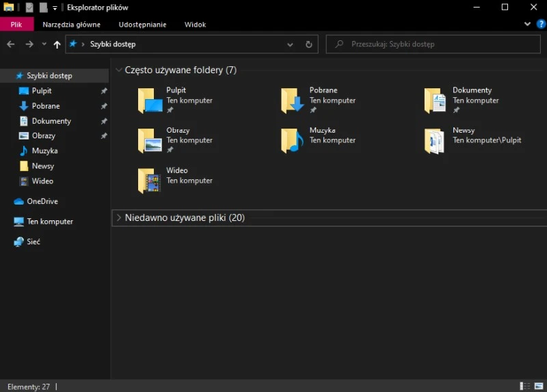Click the New folder quick access icon
547x392 pixels.
(43, 8)
